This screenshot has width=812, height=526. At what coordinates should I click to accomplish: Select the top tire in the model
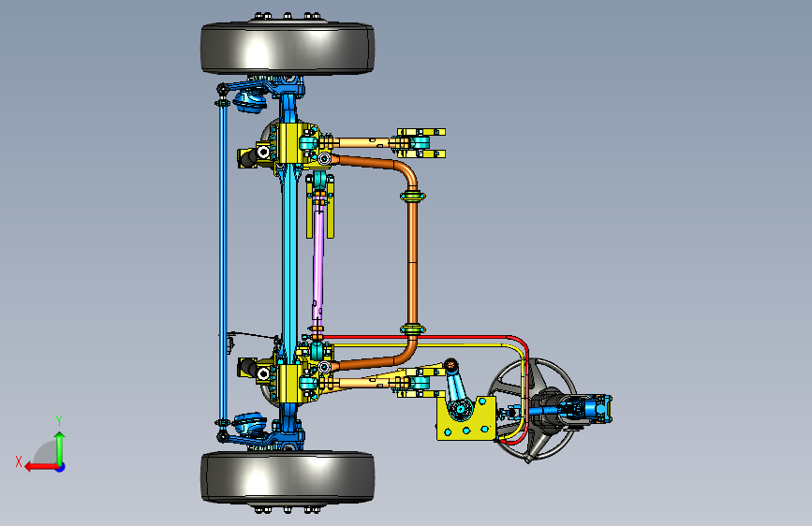288,48
